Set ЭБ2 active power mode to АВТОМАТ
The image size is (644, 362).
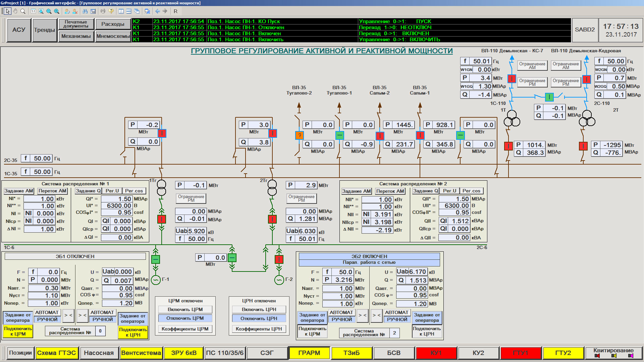click(x=341, y=312)
